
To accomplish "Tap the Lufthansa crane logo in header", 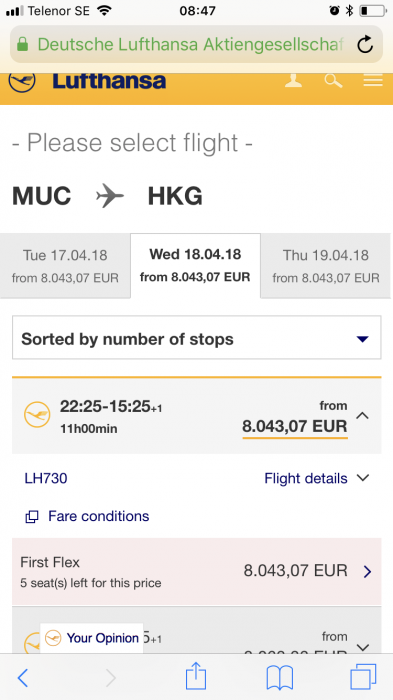I will [x=22, y=82].
